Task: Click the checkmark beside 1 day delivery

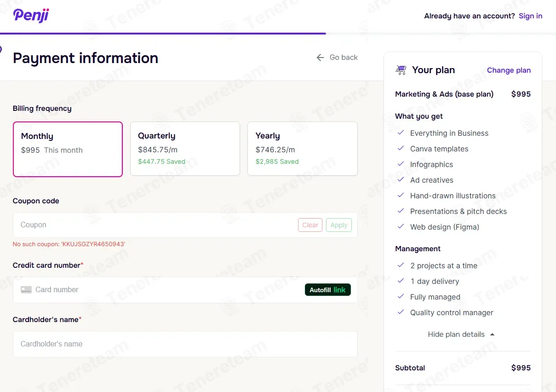Action: (x=401, y=281)
